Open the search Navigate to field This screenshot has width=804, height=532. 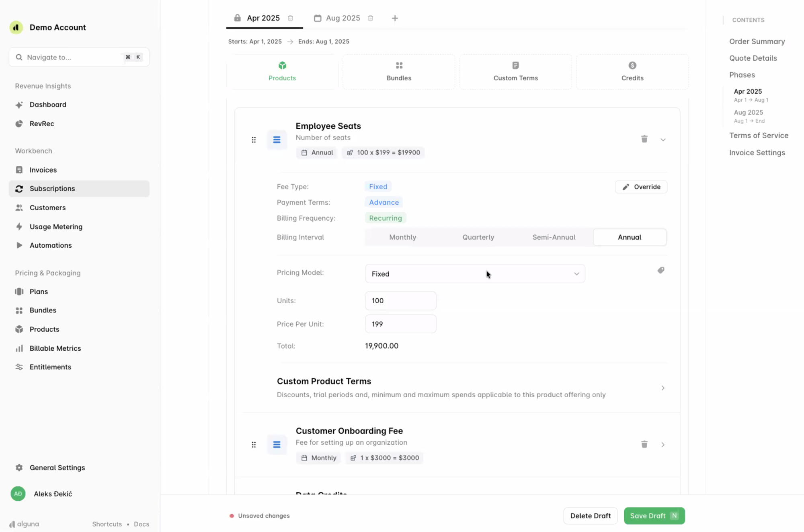click(x=79, y=57)
